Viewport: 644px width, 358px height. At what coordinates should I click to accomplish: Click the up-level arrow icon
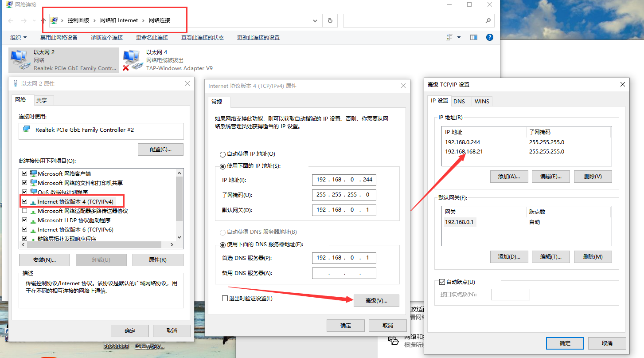pos(43,20)
